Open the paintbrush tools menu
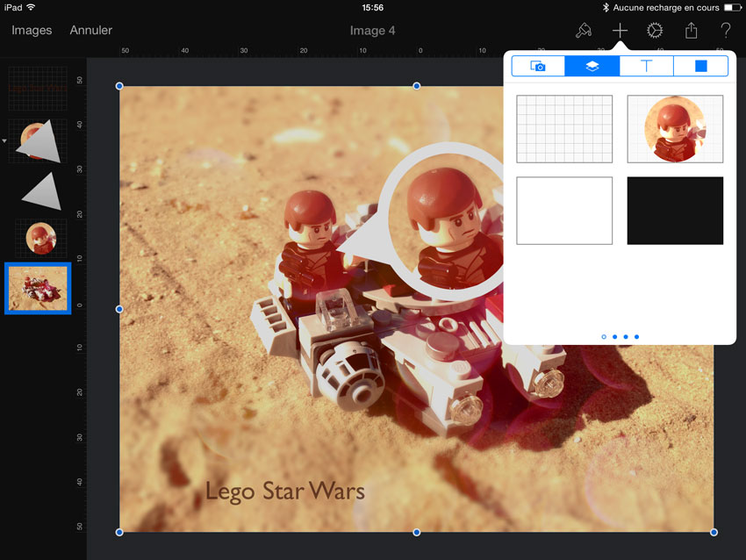This screenshot has height=560, width=746. pos(584,31)
